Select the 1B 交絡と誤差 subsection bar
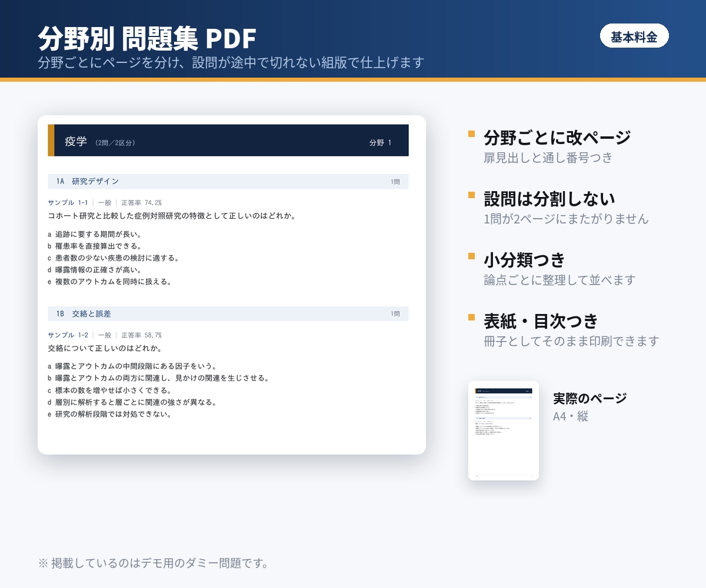Image resolution: width=706 pixels, height=588 pixels. 228,314
